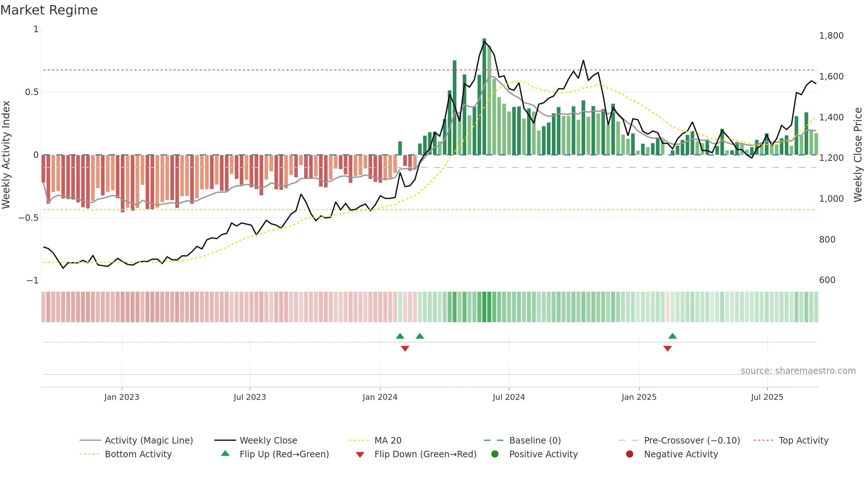Click the tallest dark green activity bar
This screenshot has height=488, width=868.
pyautogui.click(x=484, y=97)
